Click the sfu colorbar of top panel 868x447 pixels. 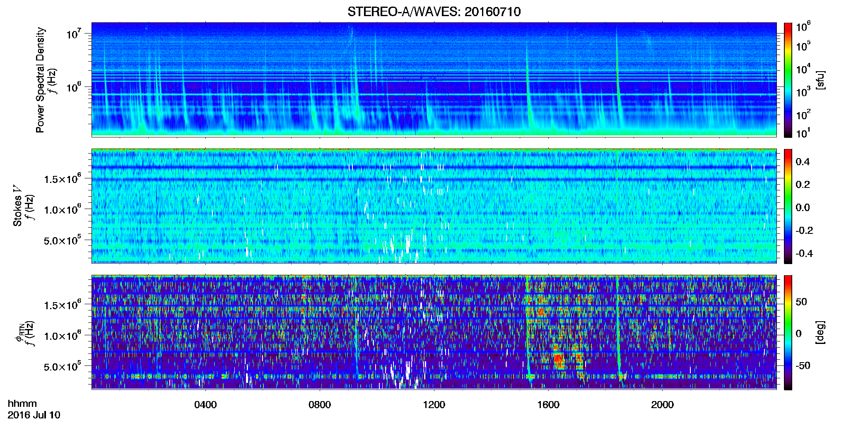[x=788, y=80]
